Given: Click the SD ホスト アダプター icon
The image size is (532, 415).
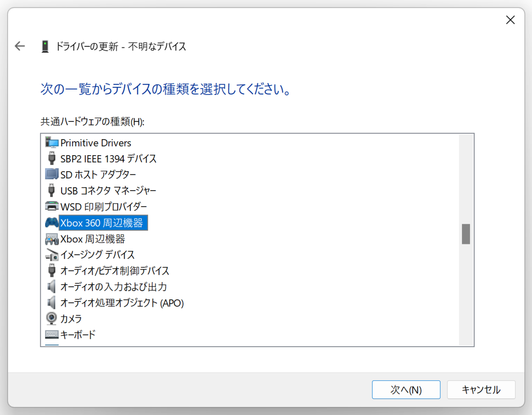Looking at the screenshot, I should [52, 174].
